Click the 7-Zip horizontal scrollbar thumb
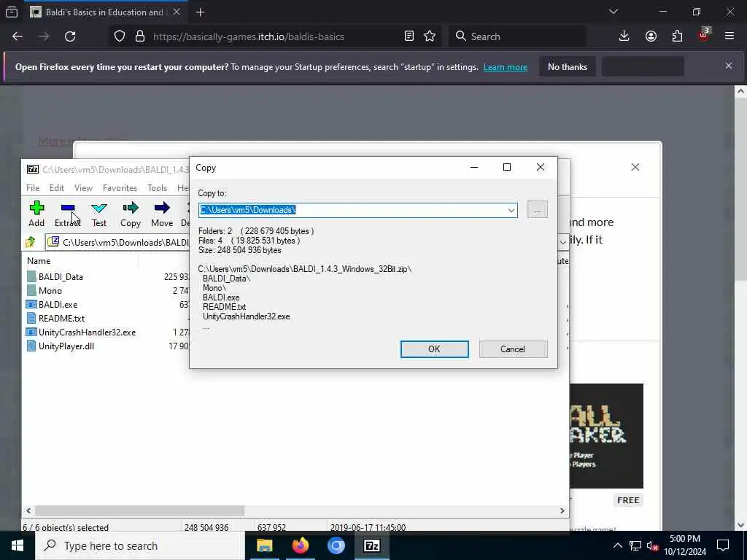This screenshot has width=747, height=560. (139, 510)
